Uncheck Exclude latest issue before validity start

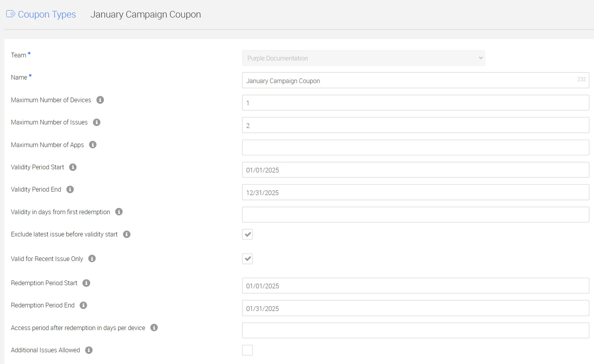(248, 234)
